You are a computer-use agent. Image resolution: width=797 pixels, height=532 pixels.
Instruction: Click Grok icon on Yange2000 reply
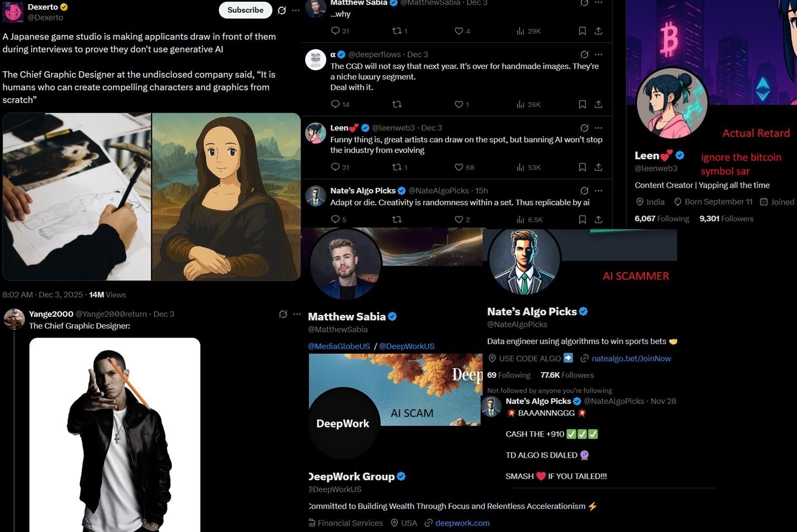click(283, 314)
